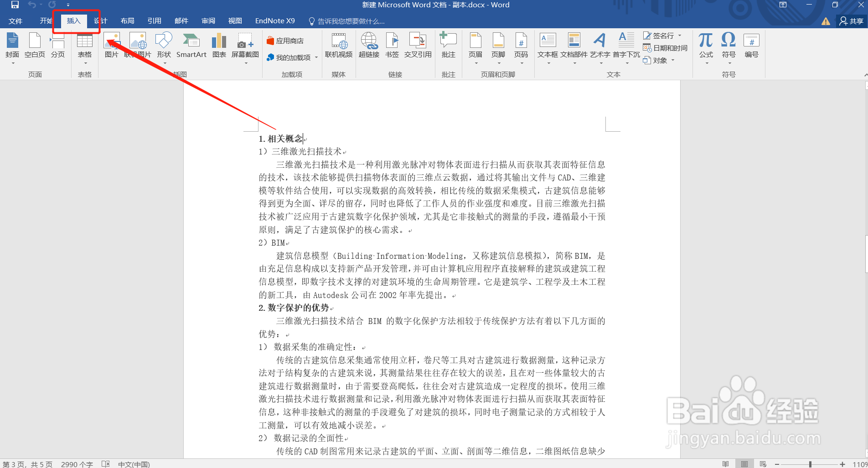
Task: Insert a number (编号)
Action: coord(751,46)
